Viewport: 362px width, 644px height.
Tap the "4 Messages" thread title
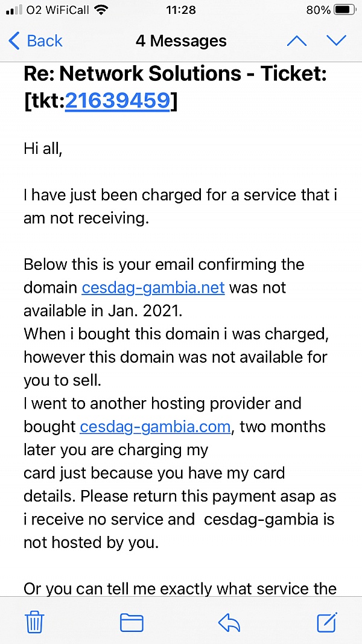181,41
